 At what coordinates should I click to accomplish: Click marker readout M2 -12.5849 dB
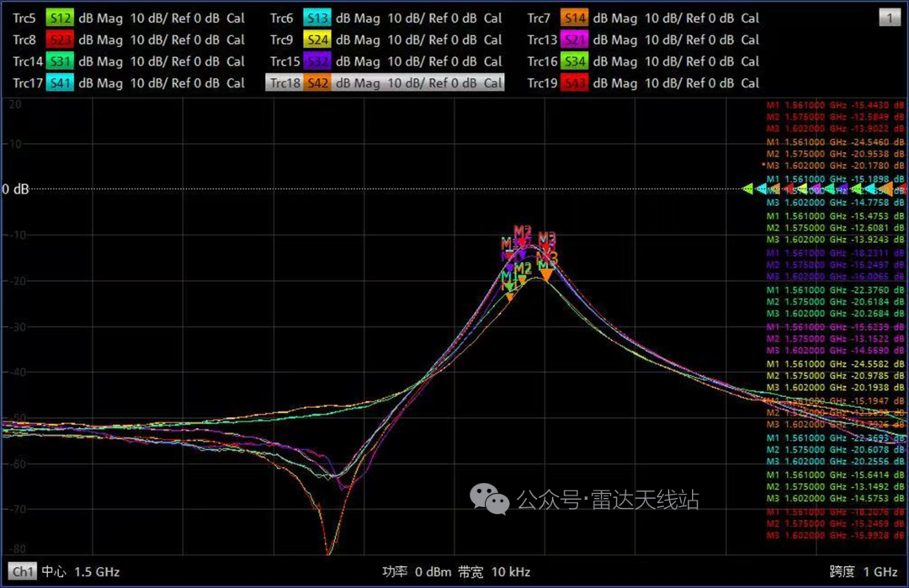[x=835, y=117]
